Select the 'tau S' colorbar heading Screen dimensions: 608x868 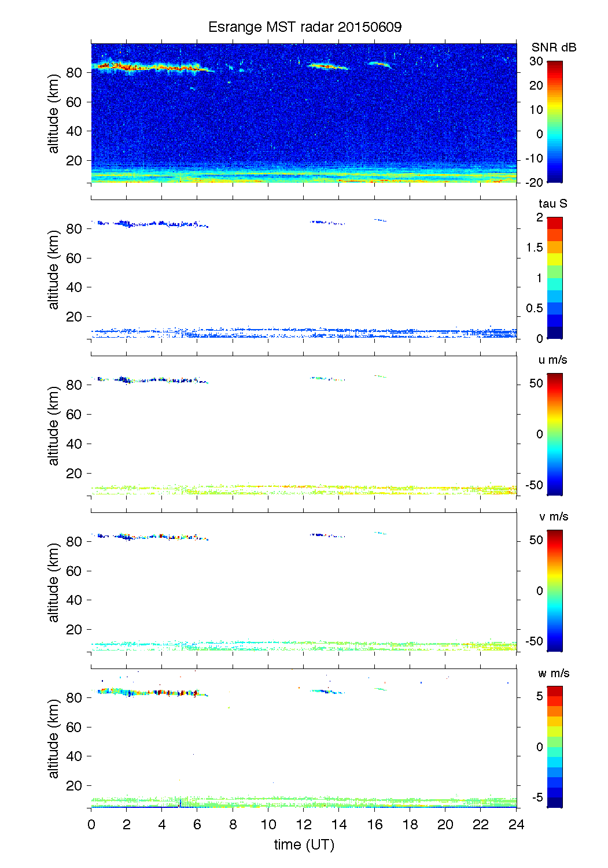pos(552,204)
